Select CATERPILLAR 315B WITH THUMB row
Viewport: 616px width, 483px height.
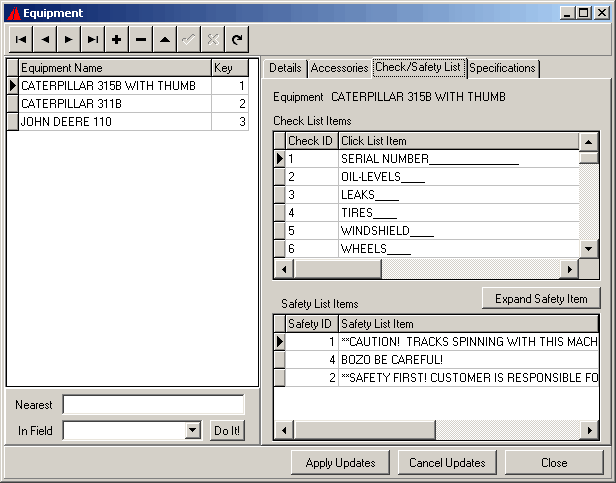(x=128, y=86)
